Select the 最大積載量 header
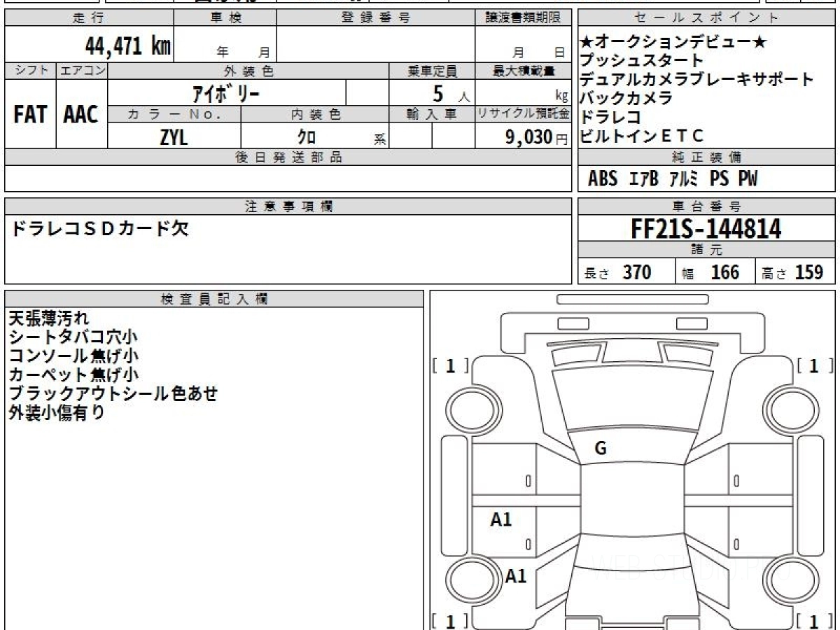This screenshot has width=840, height=630. point(523,71)
